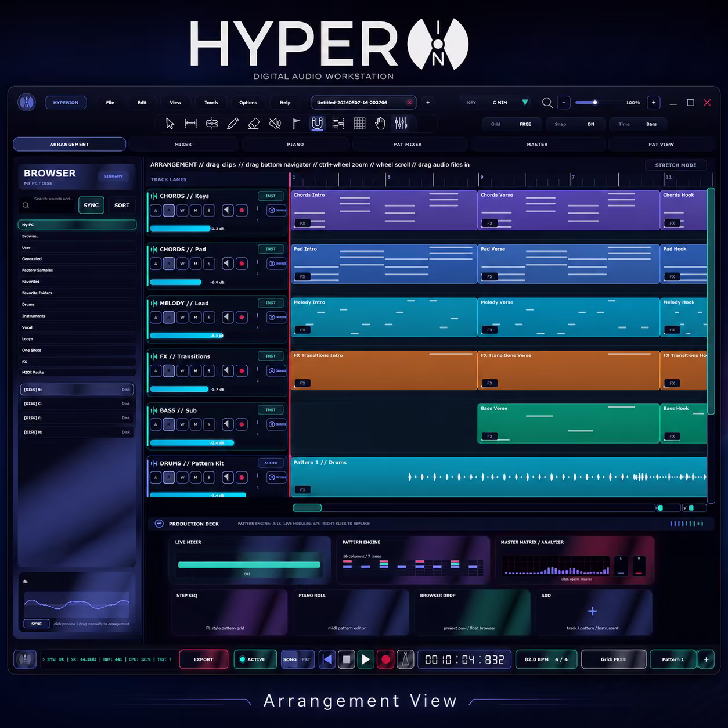Switch transport to PAT mode
Image resolution: width=728 pixels, height=728 pixels.
[x=306, y=659]
